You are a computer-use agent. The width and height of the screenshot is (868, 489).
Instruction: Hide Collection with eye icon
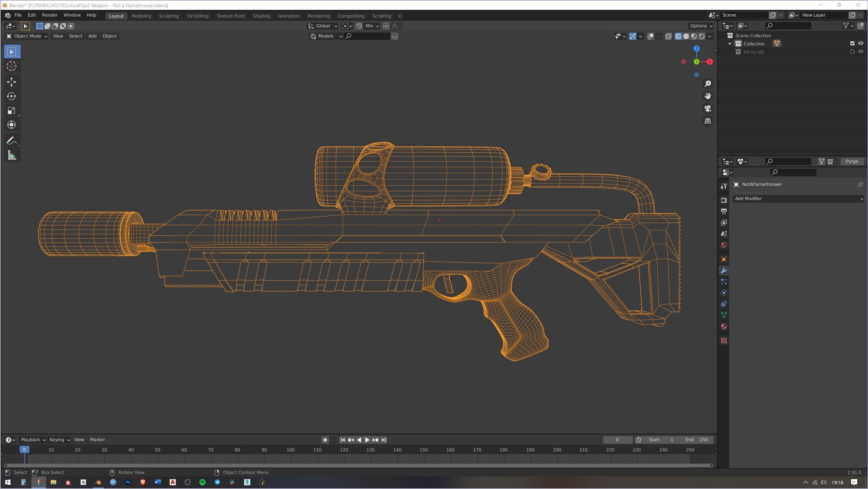(x=861, y=43)
